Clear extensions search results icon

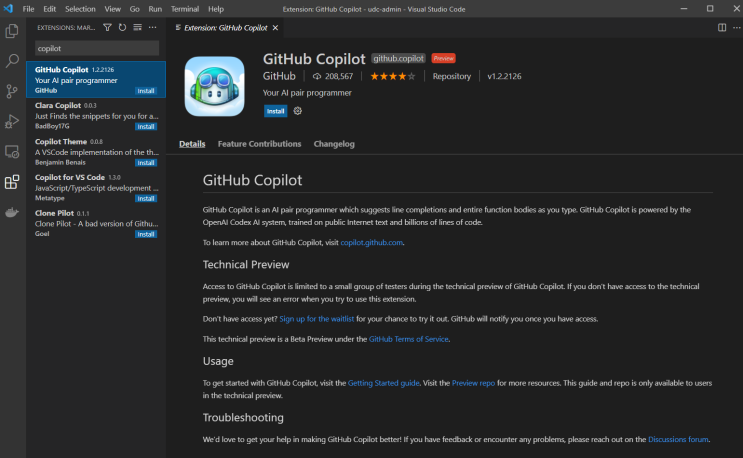137,27
